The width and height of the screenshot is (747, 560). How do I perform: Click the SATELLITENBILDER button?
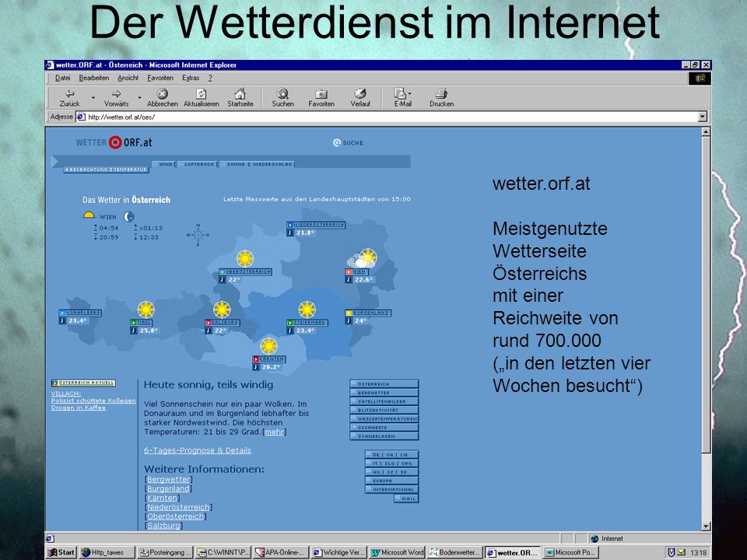coord(384,401)
